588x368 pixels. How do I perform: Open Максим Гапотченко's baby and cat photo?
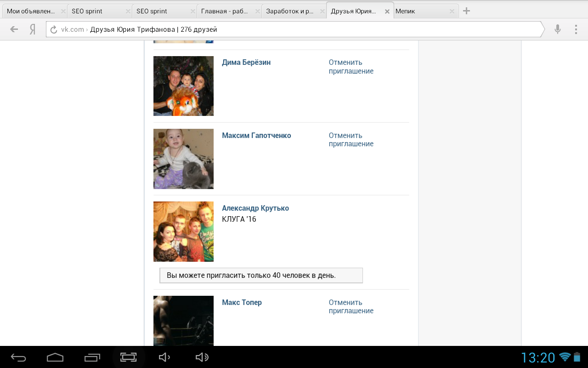[183, 159]
